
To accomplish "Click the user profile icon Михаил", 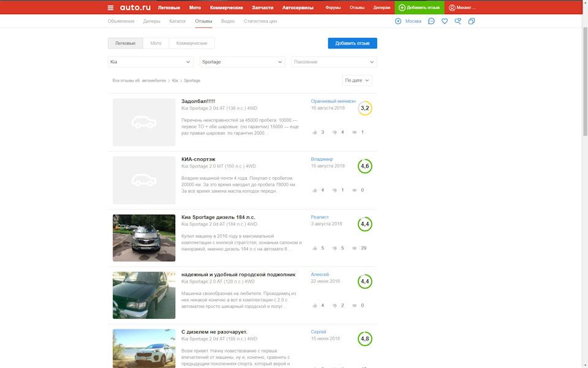I will point(452,7).
